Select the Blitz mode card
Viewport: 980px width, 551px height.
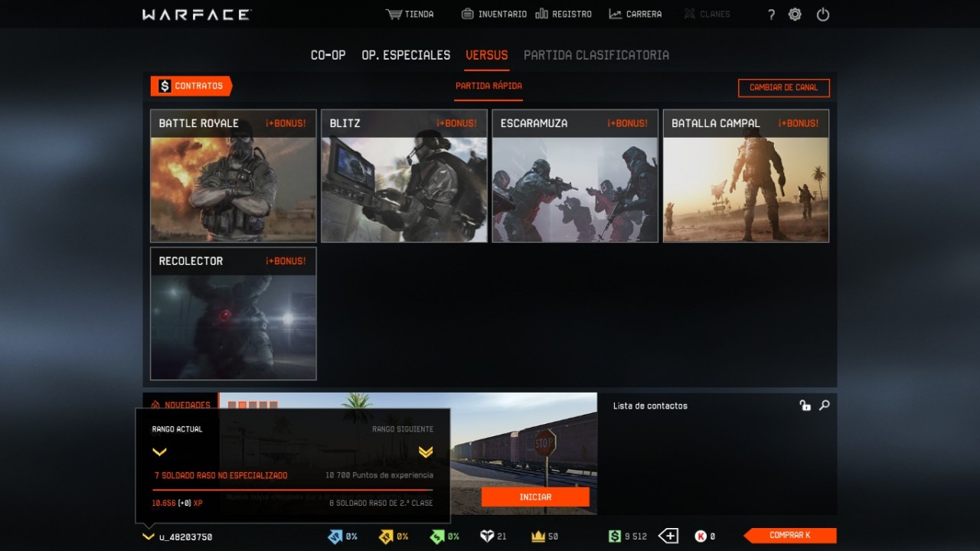[x=404, y=176]
